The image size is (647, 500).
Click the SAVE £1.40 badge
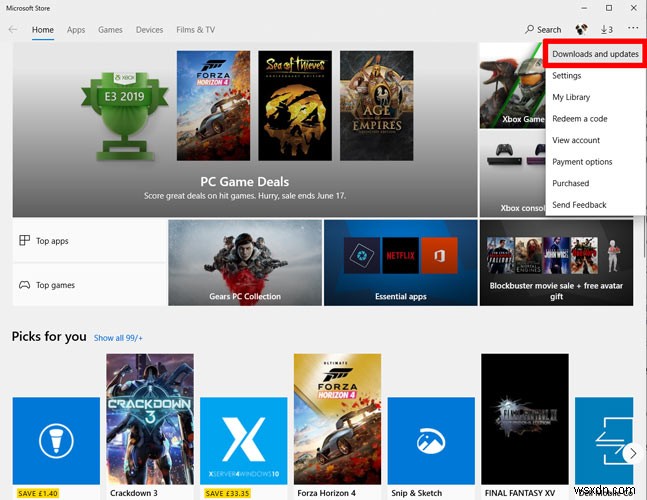click(x=38, y=493)
